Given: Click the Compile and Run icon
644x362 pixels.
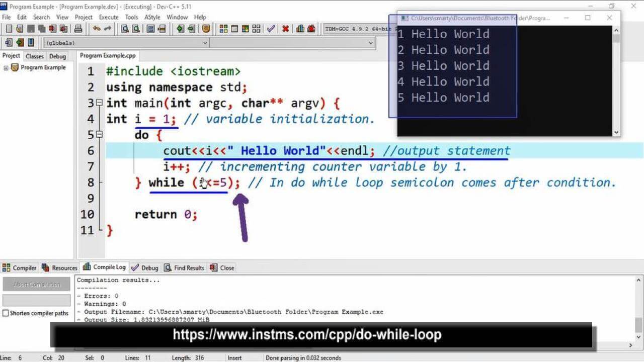Looking at the screenshot, I should pyautogui.click(x=245, y=29).
